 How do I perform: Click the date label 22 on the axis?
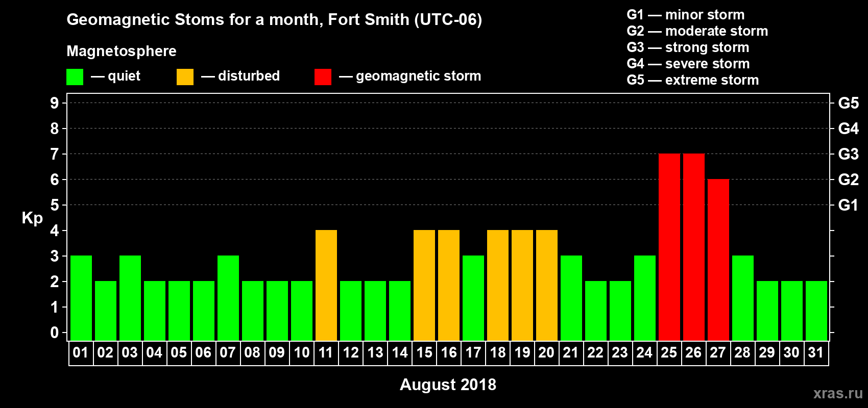pos(595,352)
